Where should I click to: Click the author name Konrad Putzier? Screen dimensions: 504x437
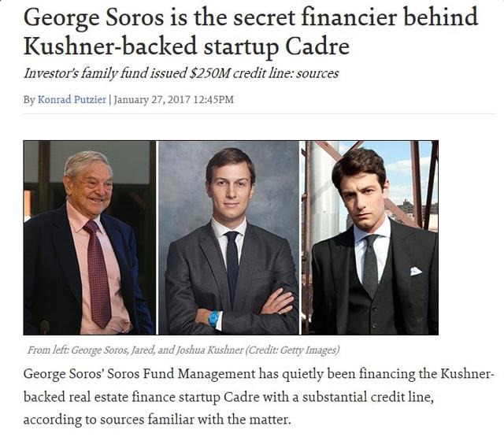tap(71, 100)
